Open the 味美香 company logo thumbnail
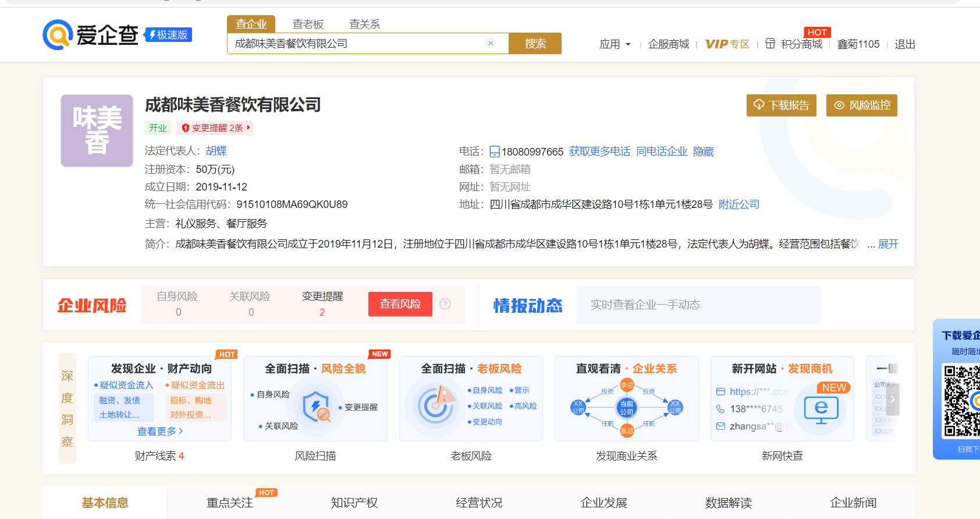The width and height of the screenshot is (980, 519). [x=97, y=131]
